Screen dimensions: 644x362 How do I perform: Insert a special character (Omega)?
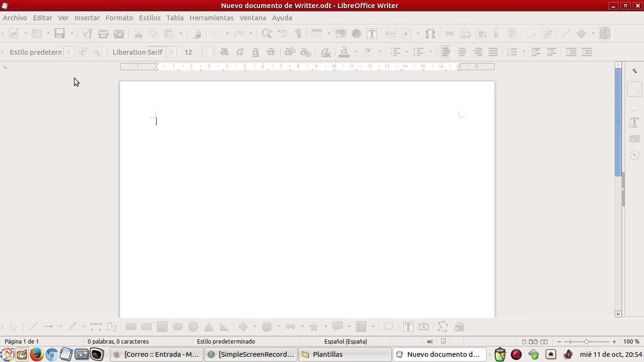430,33
